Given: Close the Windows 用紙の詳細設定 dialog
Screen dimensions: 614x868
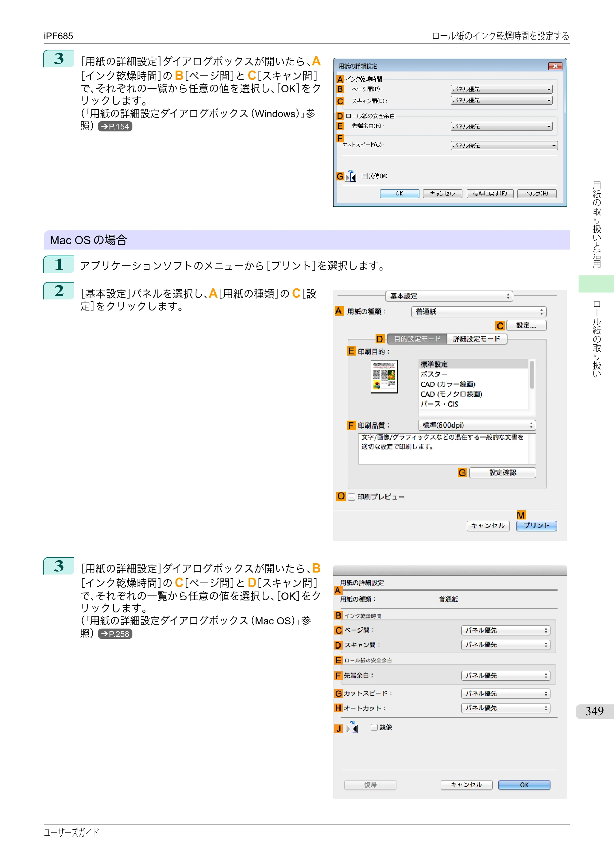Looking at the screenshot, I should [555, 66].
